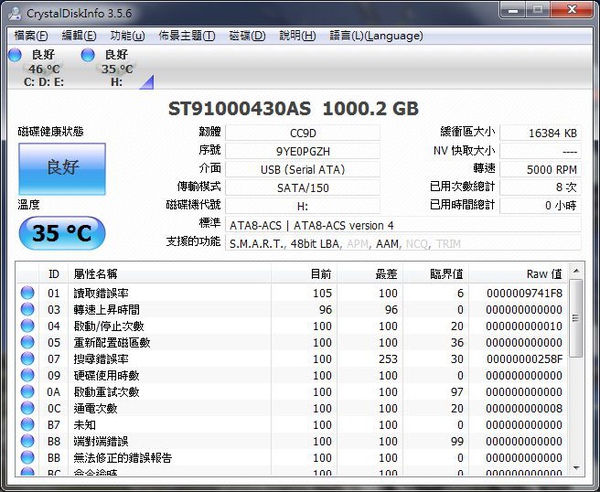Click the buffer size field 16384 KB
Screen dimensions: 600x492
coord(540,133)
